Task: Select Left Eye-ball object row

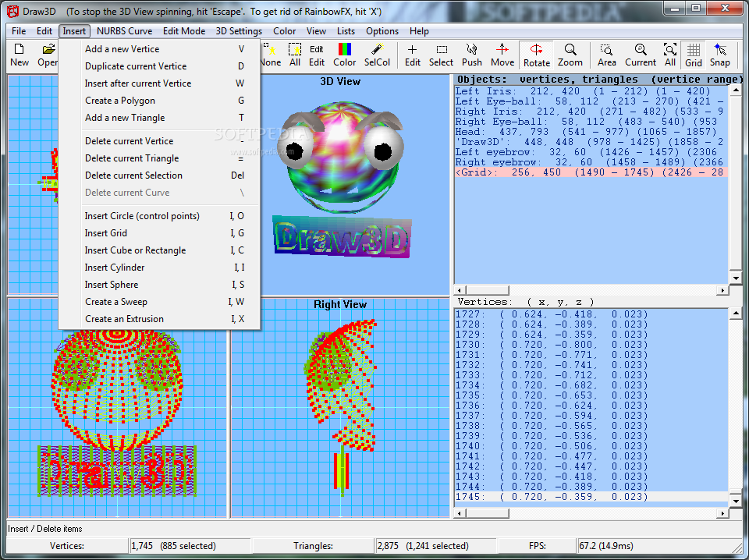Action: click(591, 101)
